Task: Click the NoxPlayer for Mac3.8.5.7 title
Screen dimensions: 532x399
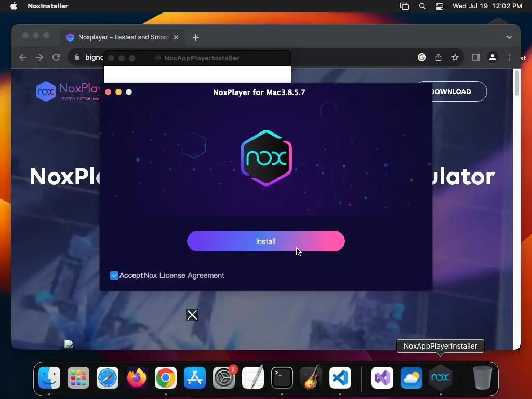Action: click(259, 92)
